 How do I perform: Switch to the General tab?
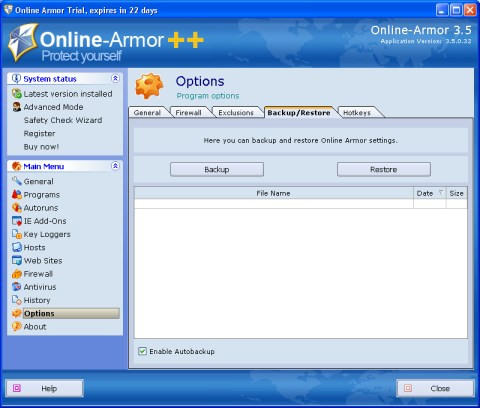tap(147, 113)
